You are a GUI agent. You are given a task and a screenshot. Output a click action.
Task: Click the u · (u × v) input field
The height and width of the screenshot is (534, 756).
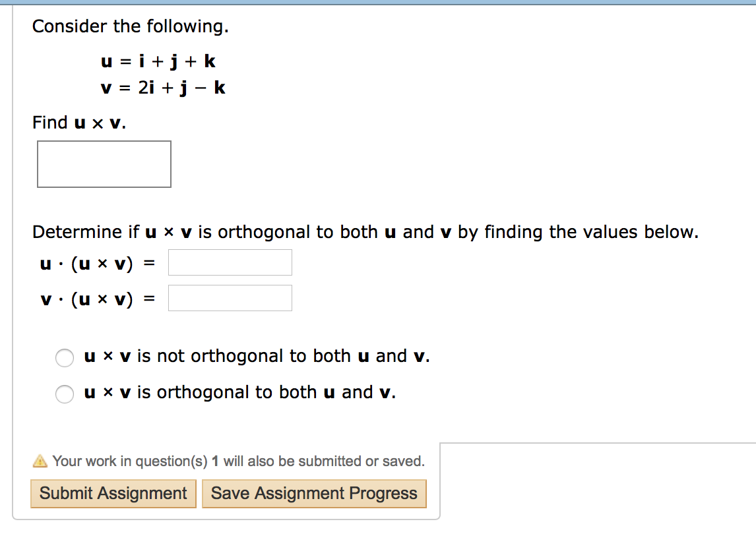(x=230, y=262)
